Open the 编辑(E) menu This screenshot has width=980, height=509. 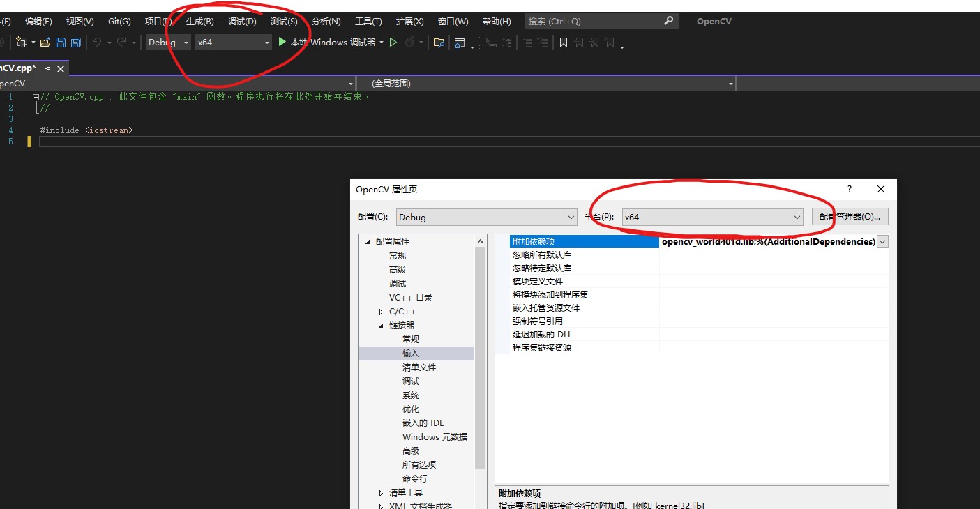tap(38, 22)
